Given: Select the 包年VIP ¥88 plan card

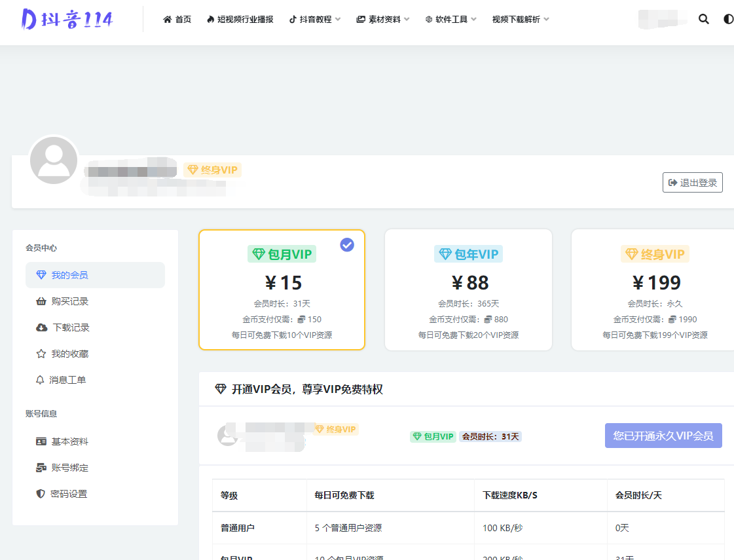Looking at the screenshot, I should click(468, 290).
